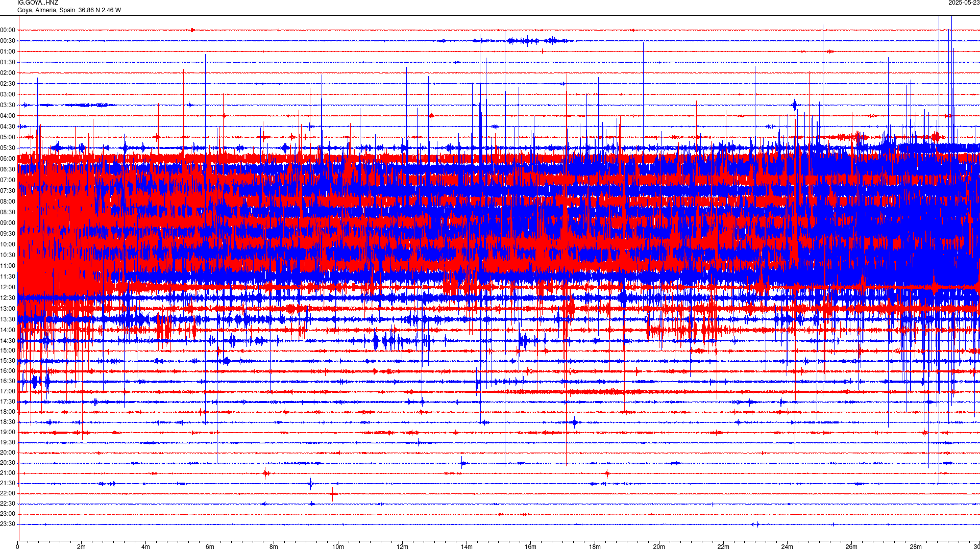Click the station code IG.GOYA..HNZ title

(x=38, y=3)
